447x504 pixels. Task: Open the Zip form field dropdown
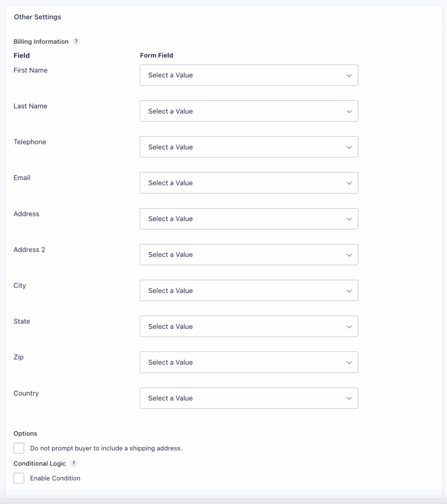click(249, 362)
